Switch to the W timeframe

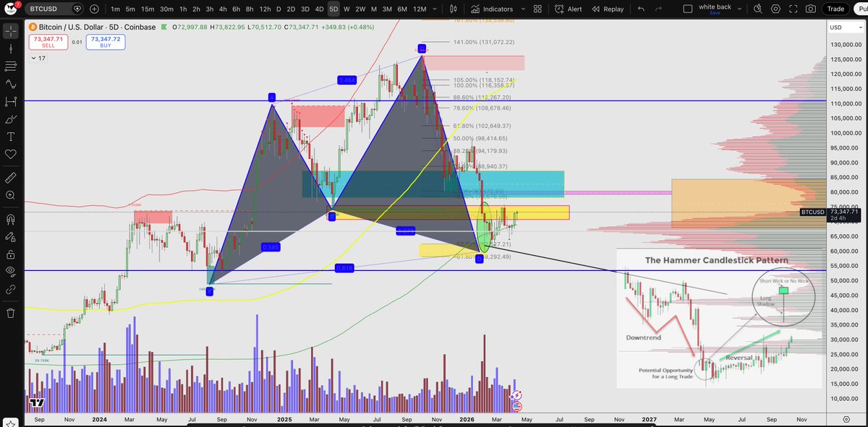click(347, 9)
